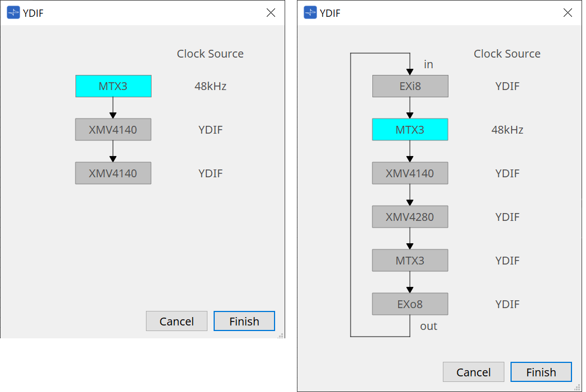This screenshot has height=392, width=586.
Task: Select the gray MTX3 block in right dialog
Action: (410, 261)
